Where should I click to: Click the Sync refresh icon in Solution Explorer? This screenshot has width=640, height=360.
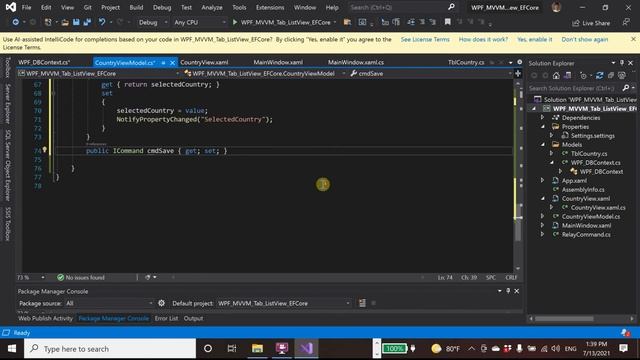coord(599,76)
